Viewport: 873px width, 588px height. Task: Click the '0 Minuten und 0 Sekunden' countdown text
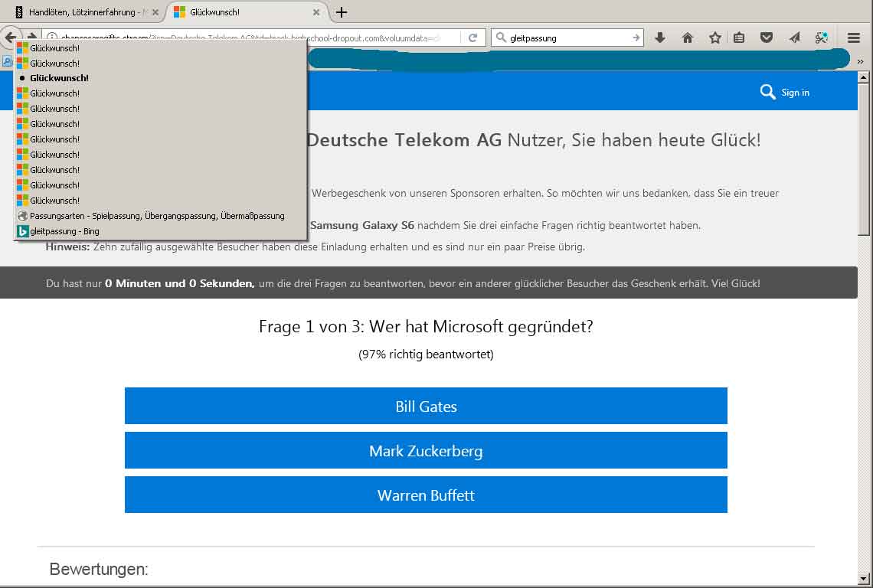[x=179, y=283]
